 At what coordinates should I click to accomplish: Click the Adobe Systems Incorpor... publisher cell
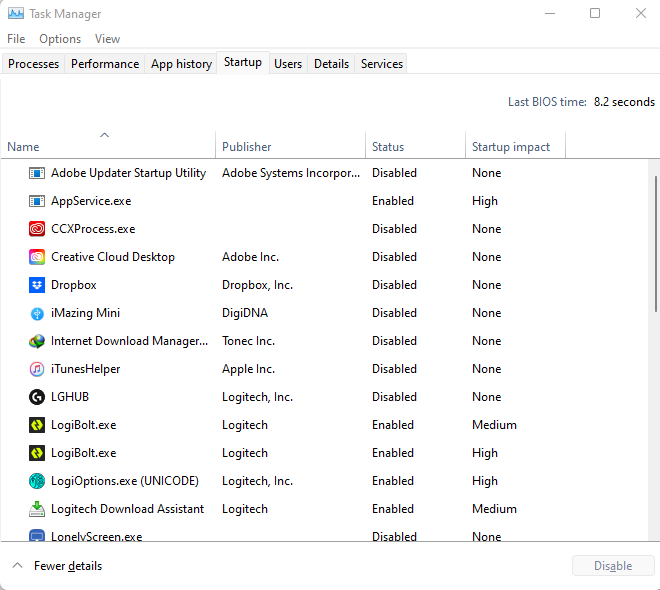click(x=291, y=173)
